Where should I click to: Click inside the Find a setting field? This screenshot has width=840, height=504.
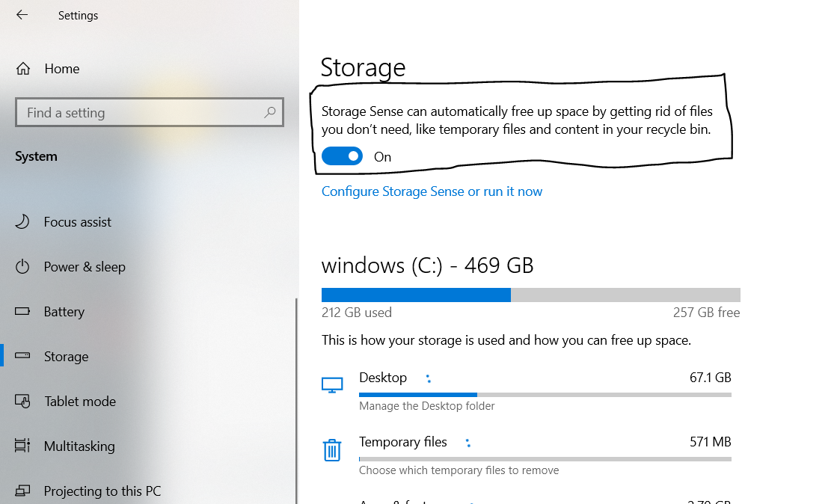click(135, 112)
